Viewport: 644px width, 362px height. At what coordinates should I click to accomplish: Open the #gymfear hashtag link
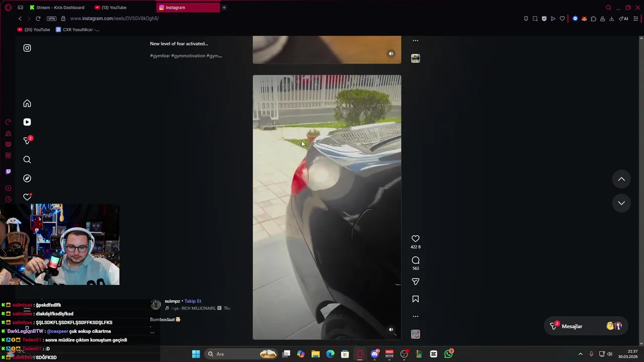click(x=160, y=56)
